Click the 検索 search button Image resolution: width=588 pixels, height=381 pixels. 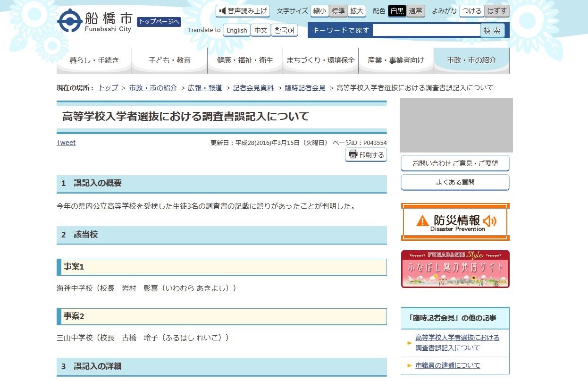pos(493,30)
